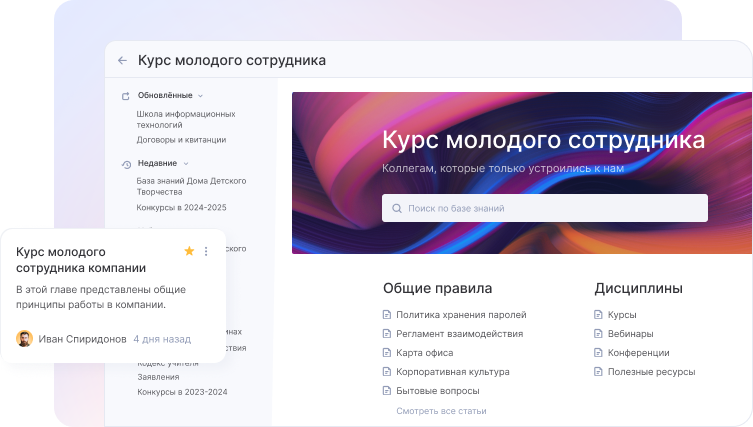This screenshot has height=427, width=753.
Task: Click the back arrow in the header
Action: point(122,60)
